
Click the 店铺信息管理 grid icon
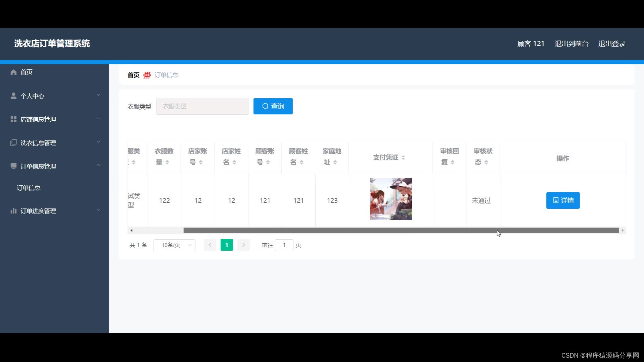[13, 119]
